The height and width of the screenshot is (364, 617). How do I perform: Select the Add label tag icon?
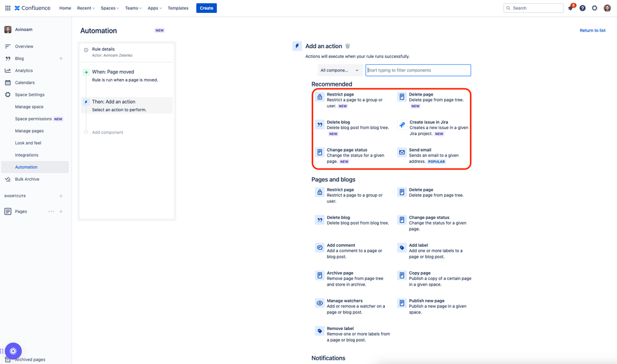tap(401, 247)
